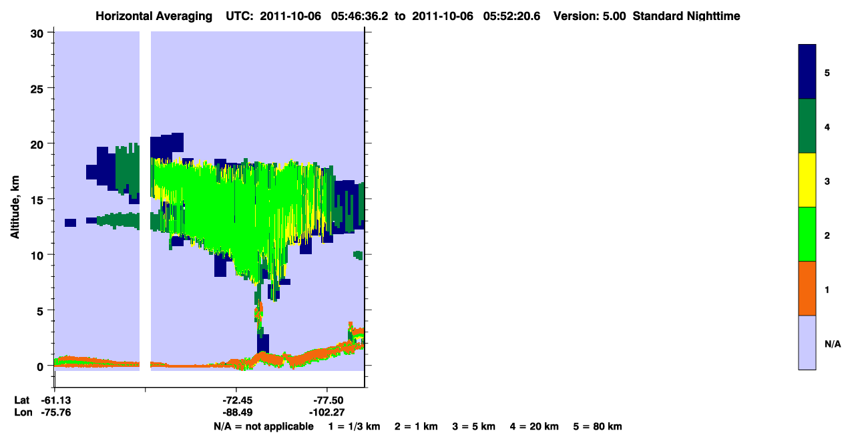Click the "Version: 5.00" text in title
Image resolution: width=868 pixels, height=445 pixels.
pos(590,16)
